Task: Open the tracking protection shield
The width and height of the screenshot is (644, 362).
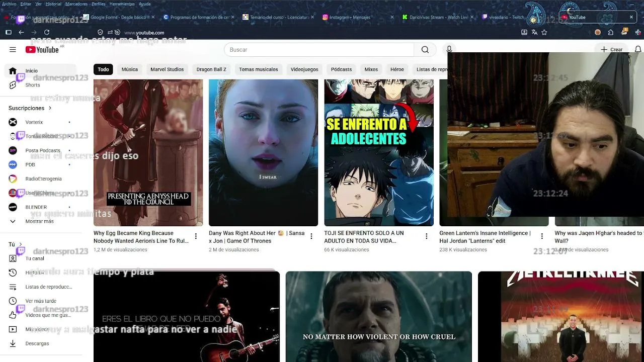Action: point(101,32)
